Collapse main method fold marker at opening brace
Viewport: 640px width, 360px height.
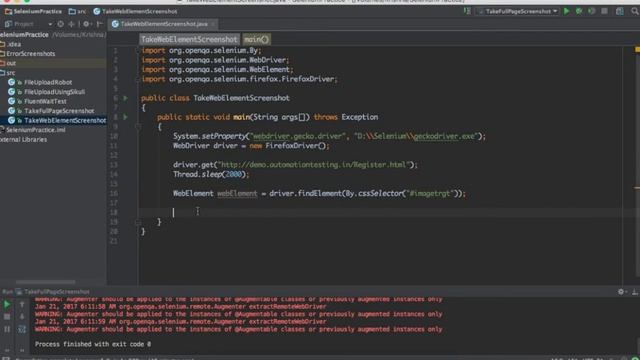point(138,127)
